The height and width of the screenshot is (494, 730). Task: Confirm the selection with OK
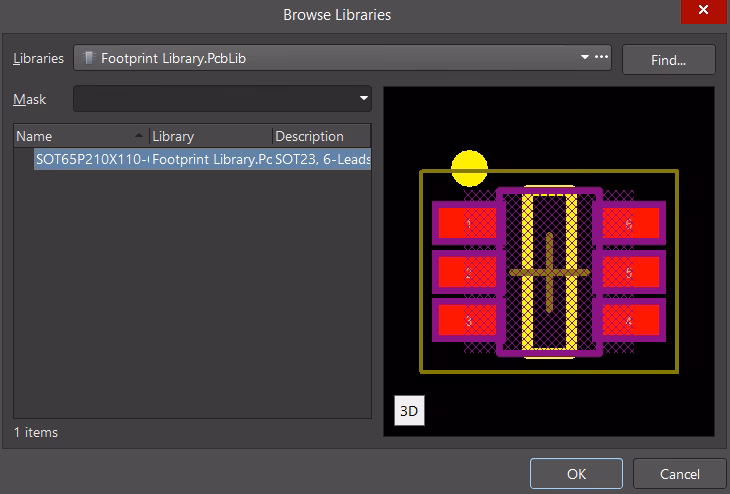point(576,473)
